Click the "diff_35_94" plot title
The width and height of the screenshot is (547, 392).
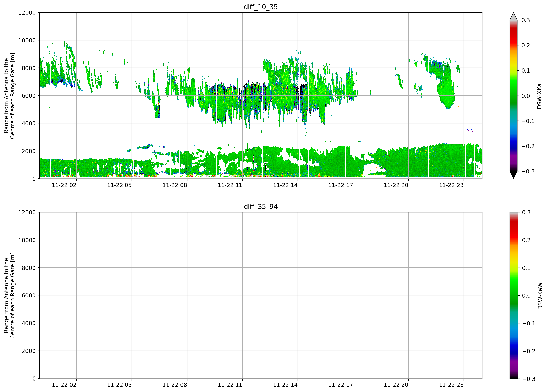pos(261,207)
